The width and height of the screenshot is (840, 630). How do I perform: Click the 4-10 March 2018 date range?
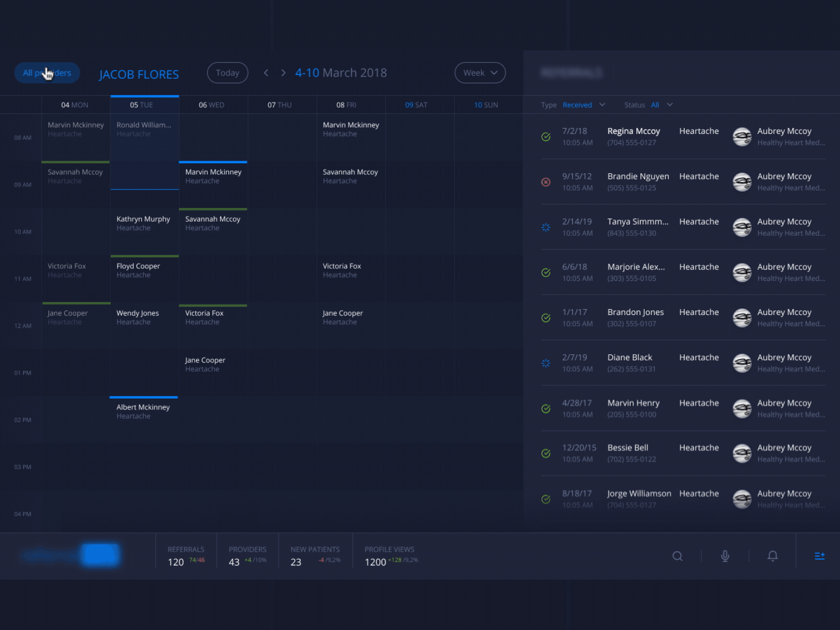[341, 73]
